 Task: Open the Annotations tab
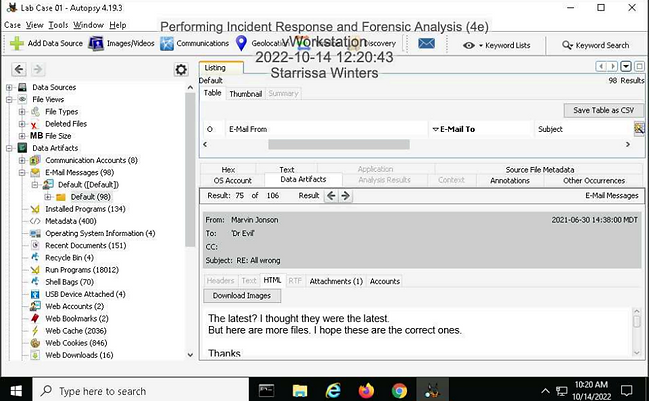[x=510, y=180]
